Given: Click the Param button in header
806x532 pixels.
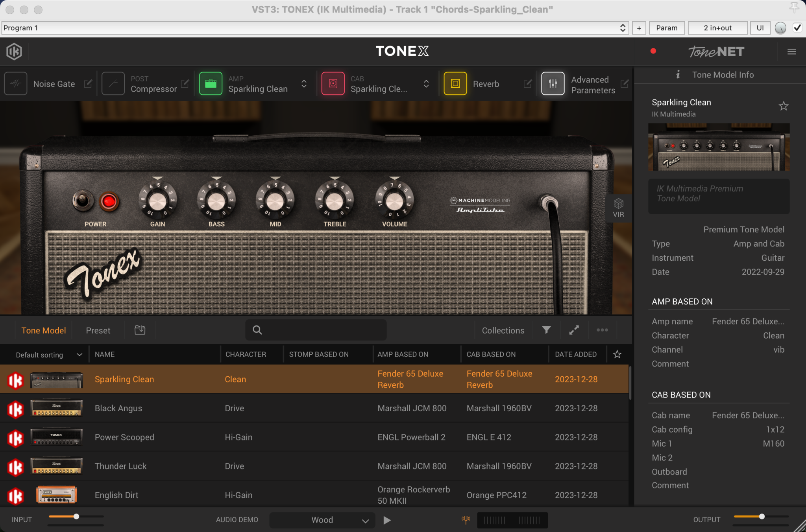Looking at the screenshot, I should (667, 28).
